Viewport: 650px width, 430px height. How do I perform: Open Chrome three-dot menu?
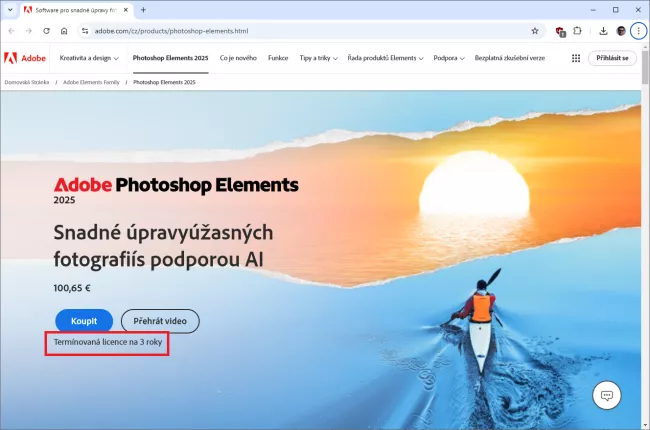(x=638, y=31)
